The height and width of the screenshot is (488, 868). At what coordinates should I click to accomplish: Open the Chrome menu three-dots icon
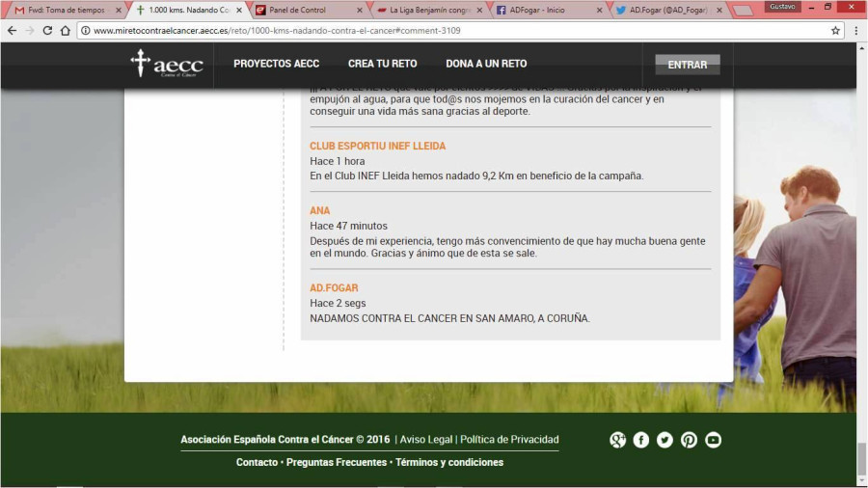click(x=856, y=30)
